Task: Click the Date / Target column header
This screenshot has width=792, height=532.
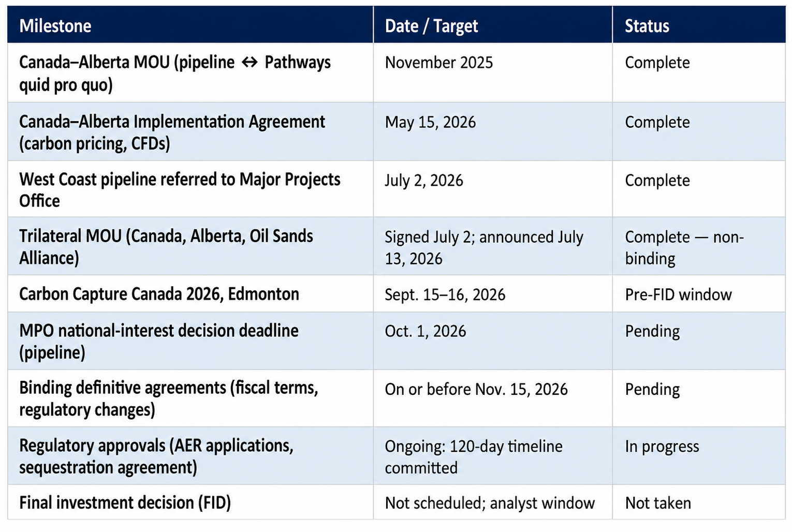Action: point(493,25)
